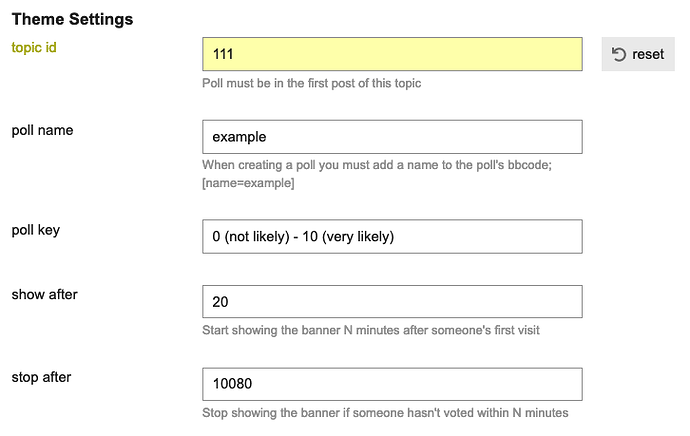Click the show after setting label
This screenshot has width=690, height=436.
point(44,294)
